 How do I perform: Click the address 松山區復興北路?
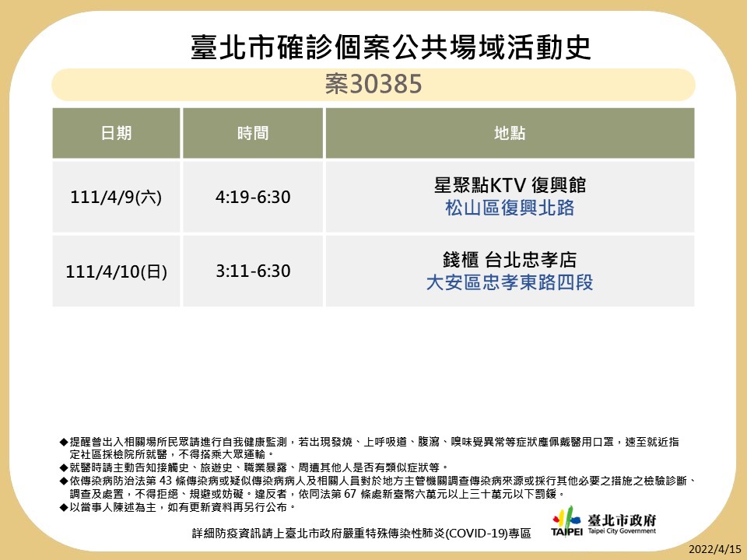[x=510, y=208]
